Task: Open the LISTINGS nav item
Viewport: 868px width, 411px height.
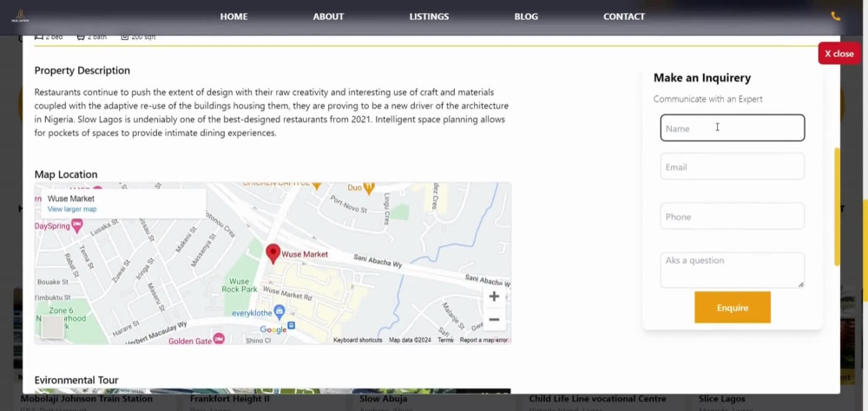Action: tap(429, 16)
